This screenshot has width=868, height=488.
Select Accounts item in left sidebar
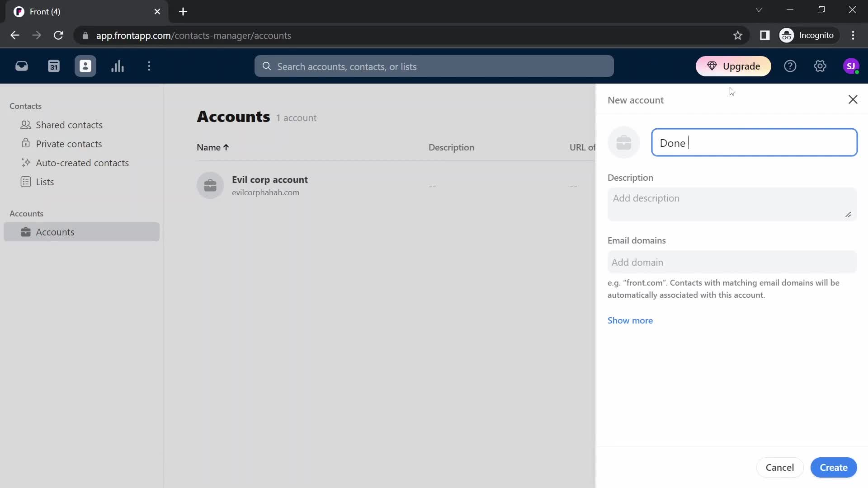tap(56, 232)
